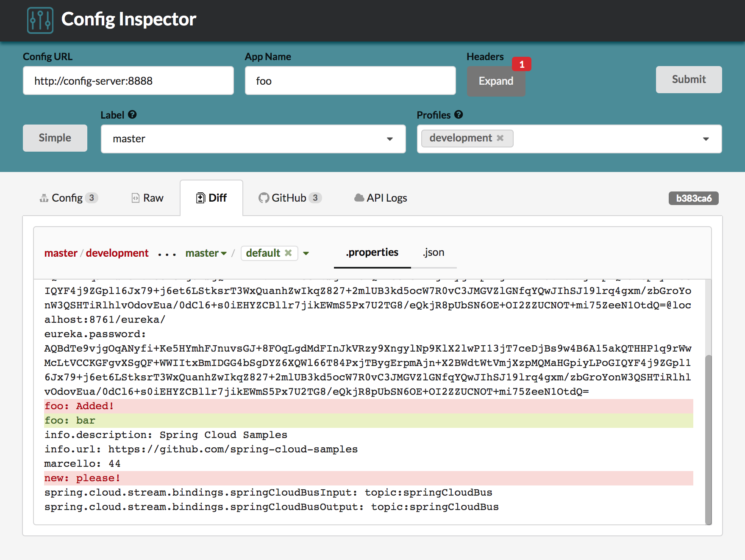Remove the default profile in diff
This screenshot has height=560, width=745.
(x=288, y=253)
